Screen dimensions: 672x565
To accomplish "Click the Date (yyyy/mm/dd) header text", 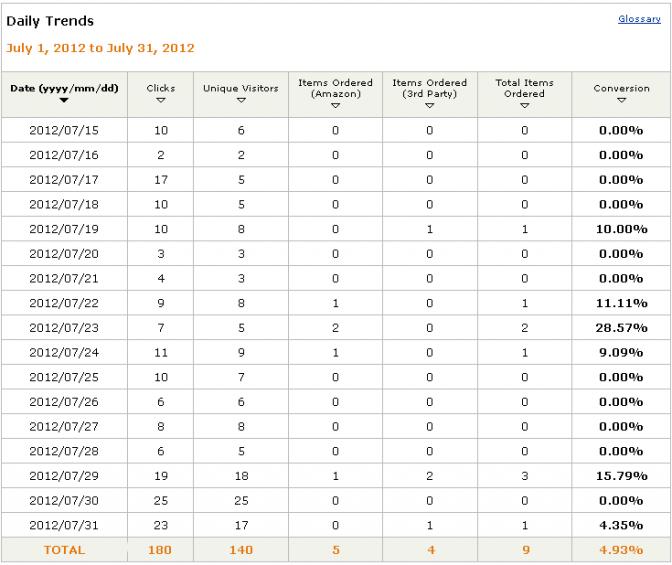I will tap(64, 89).
